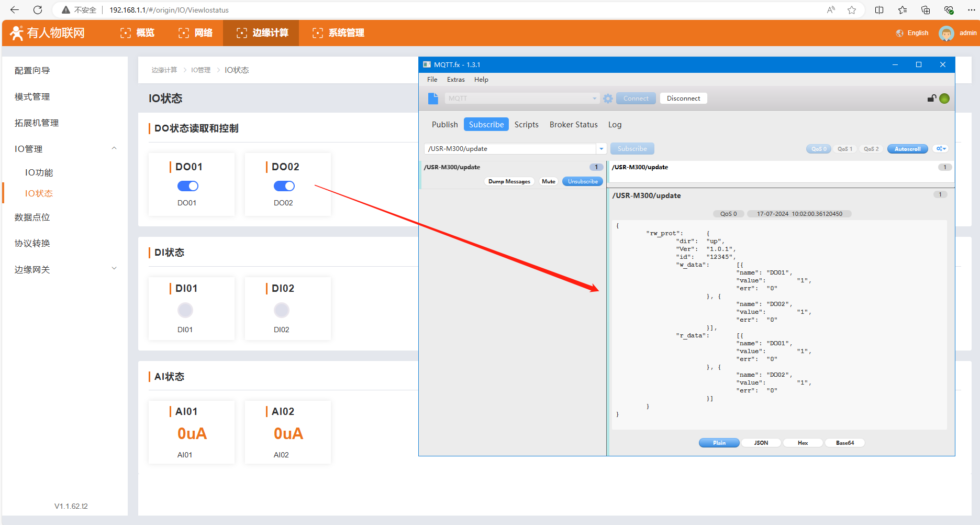The width and height of the screenshot is (980, 525).
Task: Toggle the DO02 output switch
Action: 284,186
